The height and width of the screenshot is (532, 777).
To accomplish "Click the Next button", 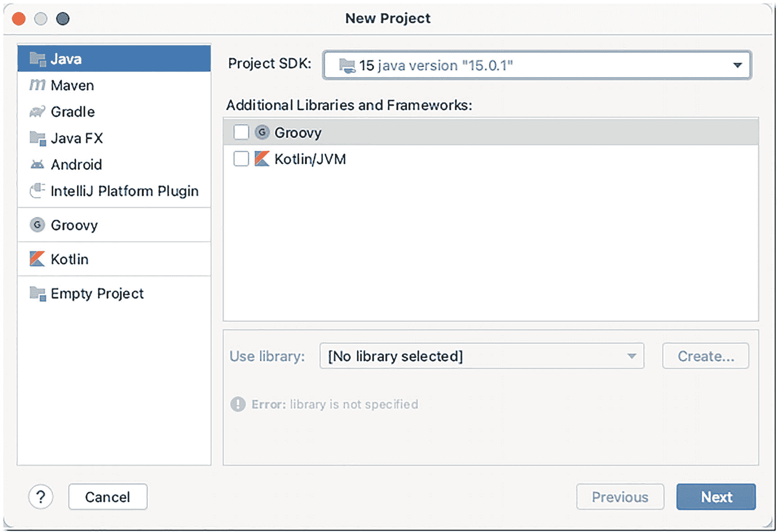I will (x=716, y=497).
